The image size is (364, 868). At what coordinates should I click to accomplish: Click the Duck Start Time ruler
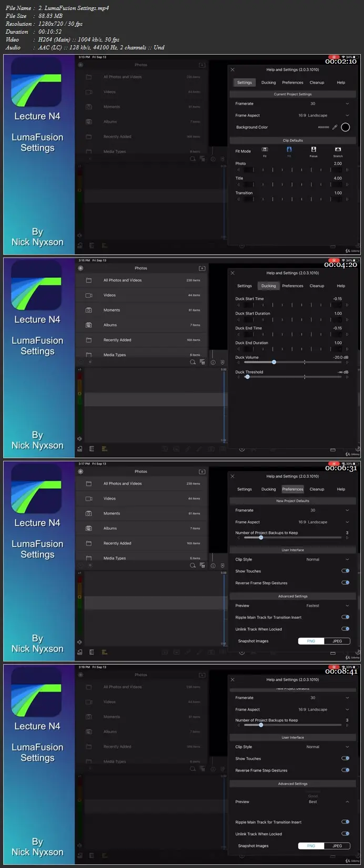tap(292, 305)
